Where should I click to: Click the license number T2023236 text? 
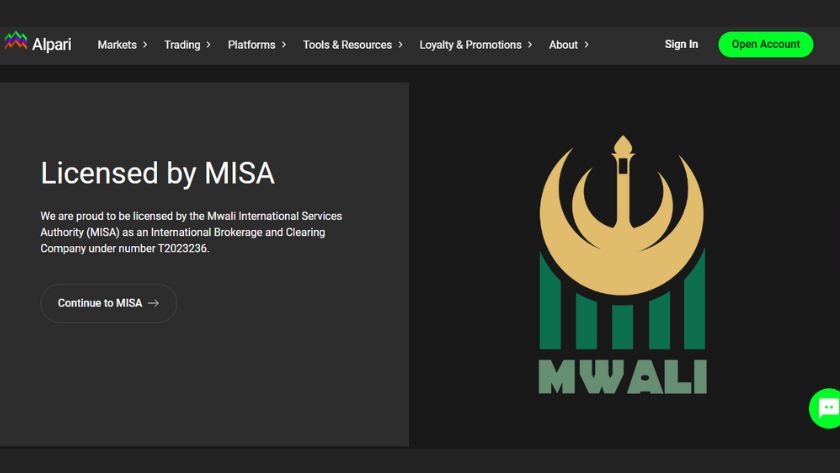pyautogui.click(x=182, y=249)
